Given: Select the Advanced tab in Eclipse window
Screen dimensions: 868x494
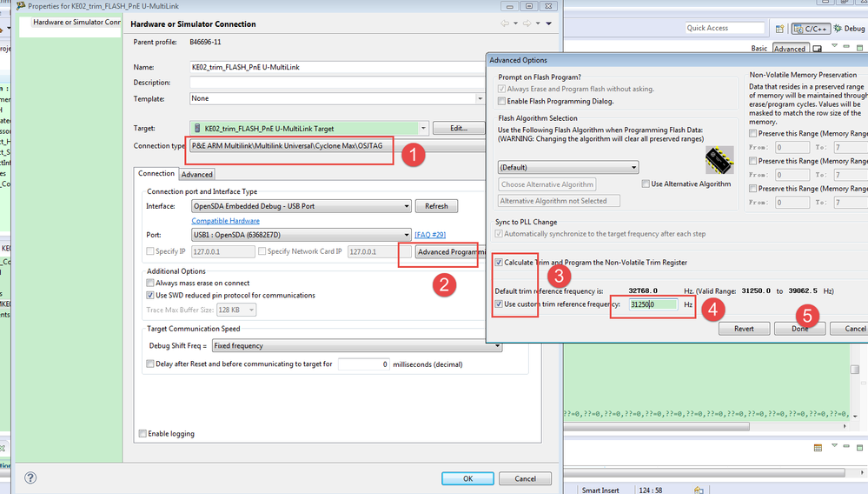Looking at the screenshot, I should 790,49.
